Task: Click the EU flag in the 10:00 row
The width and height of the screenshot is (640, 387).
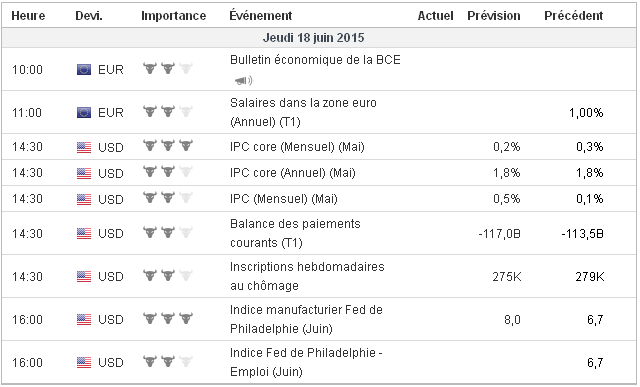Action: click(x=84, y=69)
